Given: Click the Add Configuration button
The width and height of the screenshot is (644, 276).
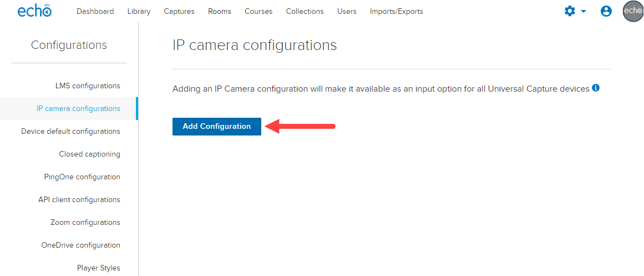Looking at the screenshot, I should [216, 126].
